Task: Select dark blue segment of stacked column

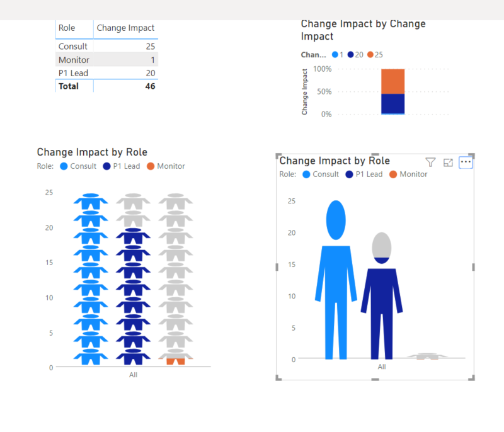Action: tap(392, 103)
